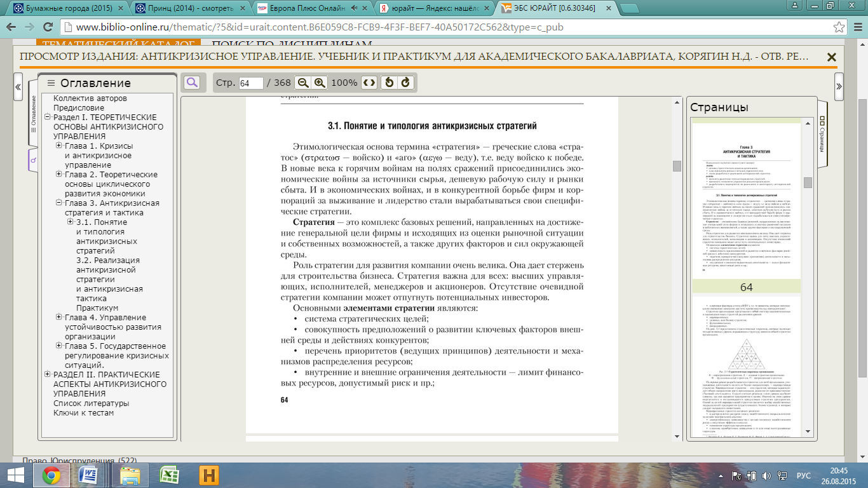
Task: Switch input language РУС
Action: [804, 475]
